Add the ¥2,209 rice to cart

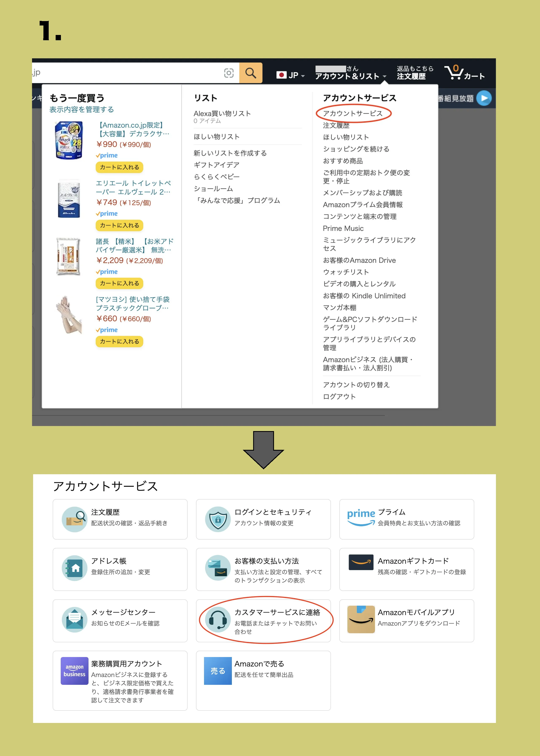(x=119, y=283)
